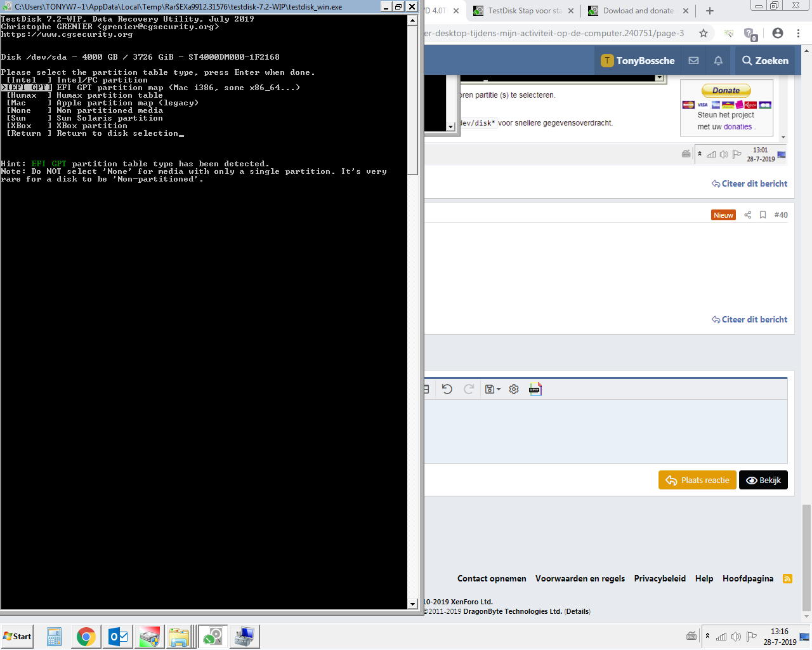Click the GIPHY icon in editor toolbar
The image size is (812, 650).
535,389
